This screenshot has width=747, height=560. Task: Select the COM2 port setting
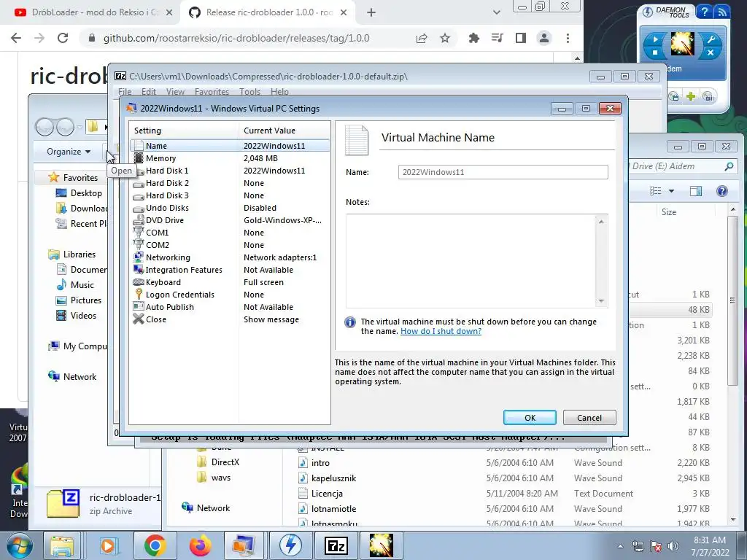point(230,245)
